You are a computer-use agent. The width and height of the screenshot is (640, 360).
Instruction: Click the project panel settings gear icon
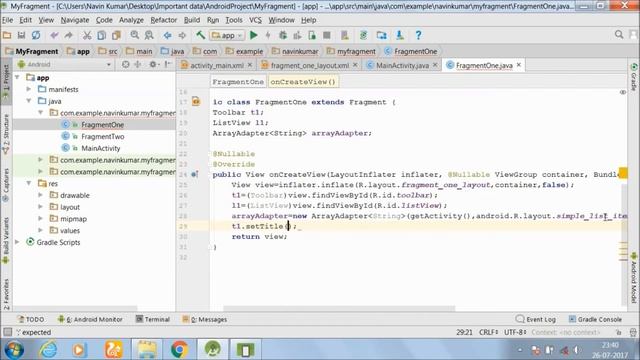[x=153, y=64]
